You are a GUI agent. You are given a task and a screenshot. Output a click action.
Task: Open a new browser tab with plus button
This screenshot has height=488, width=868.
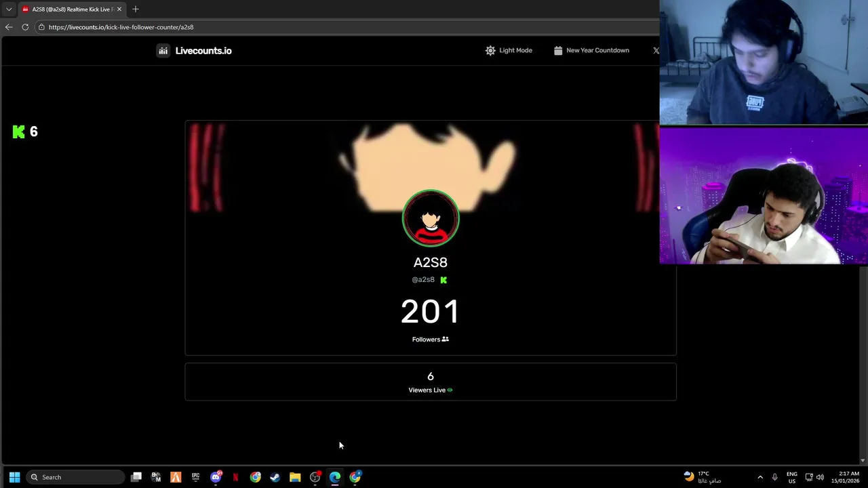136,9
